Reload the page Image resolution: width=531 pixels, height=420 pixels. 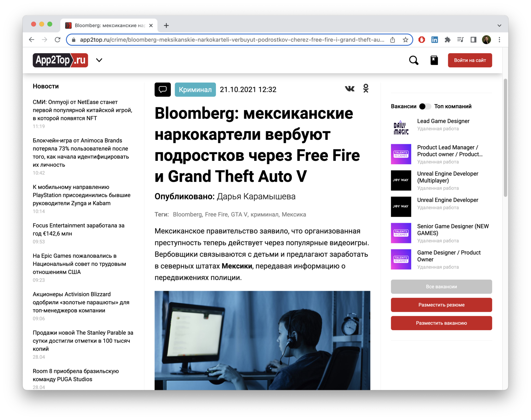(58, 40)
